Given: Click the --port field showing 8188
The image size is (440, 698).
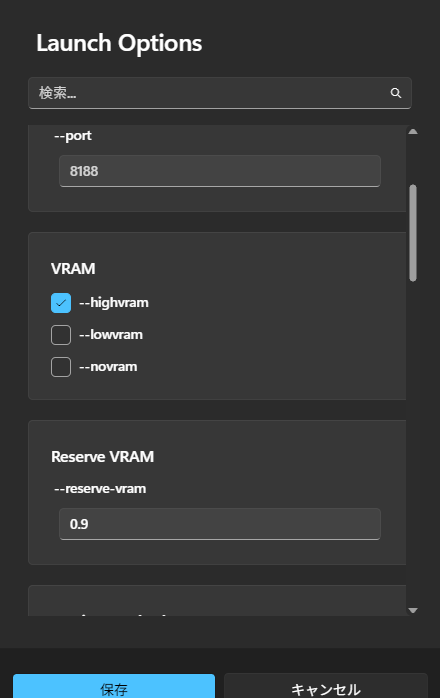Looking at the screenshot, I should coord(220,171).
